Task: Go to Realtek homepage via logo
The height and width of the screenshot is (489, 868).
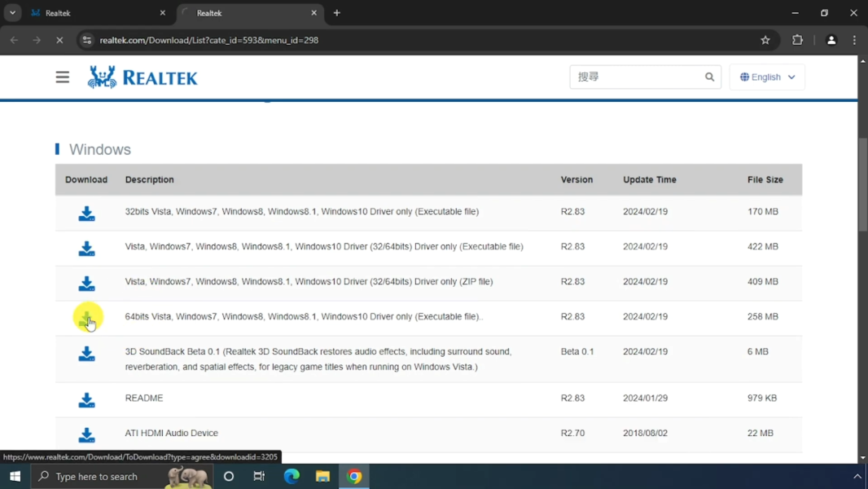Action: pyautogui.click(x=142, y=77)
